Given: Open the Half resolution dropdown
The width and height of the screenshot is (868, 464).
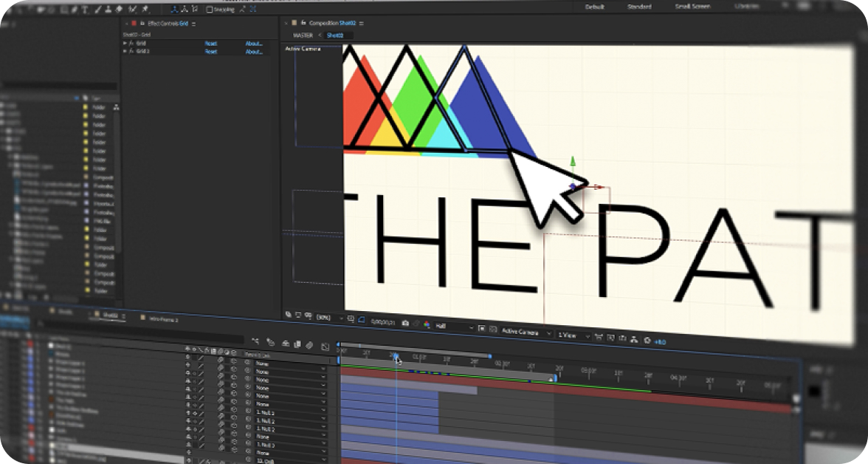Looking at the screenshot, I should [454, 327].
